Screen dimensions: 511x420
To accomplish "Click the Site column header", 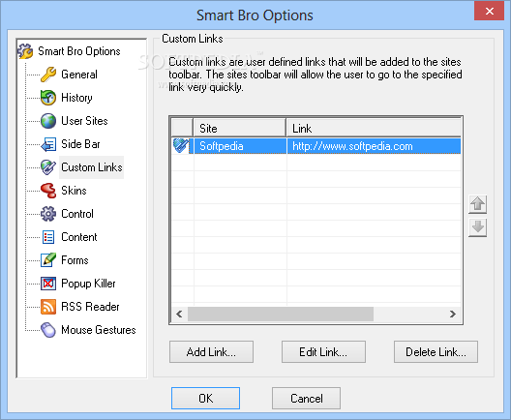I will coord(240,128).
